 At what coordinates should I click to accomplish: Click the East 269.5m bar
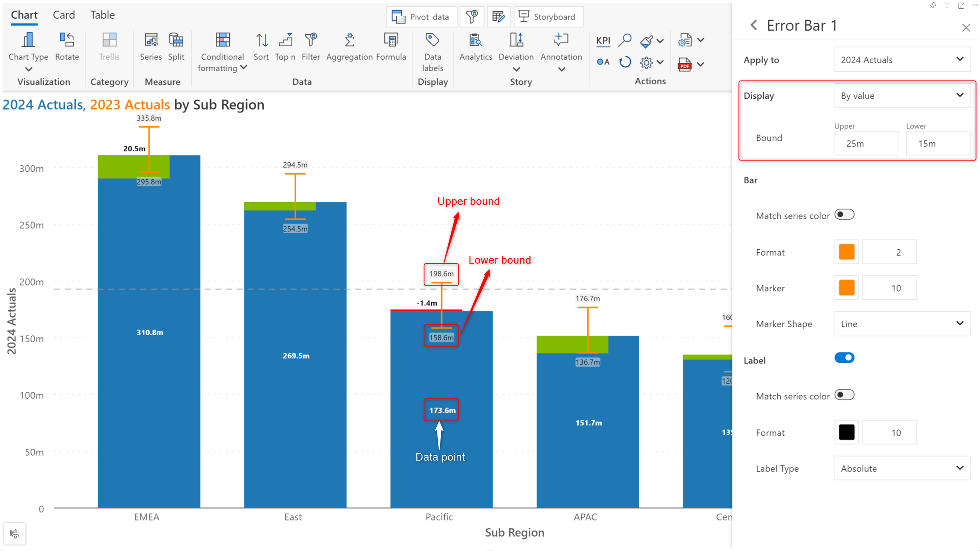tap(295, 356)
